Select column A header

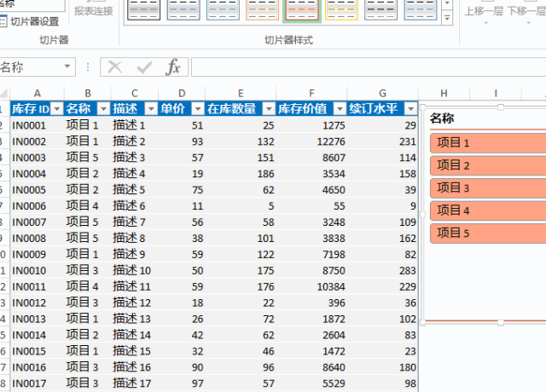tap(38, 93)
